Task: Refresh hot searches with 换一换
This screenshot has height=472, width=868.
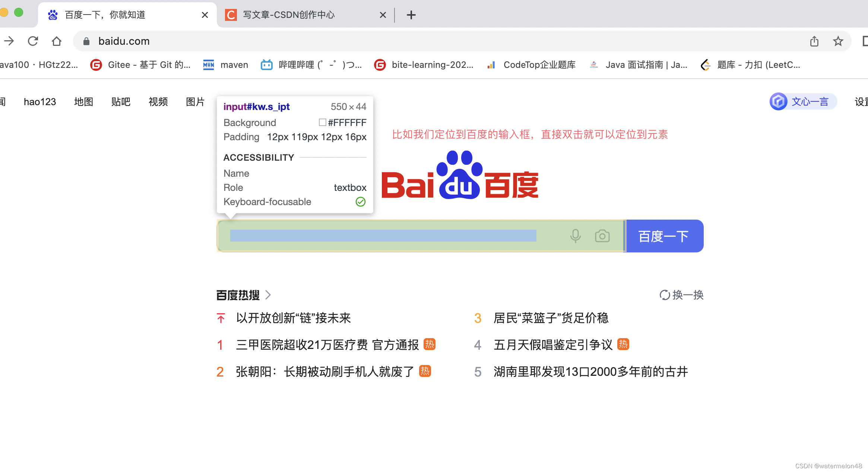Action: [x=681, y=295]
